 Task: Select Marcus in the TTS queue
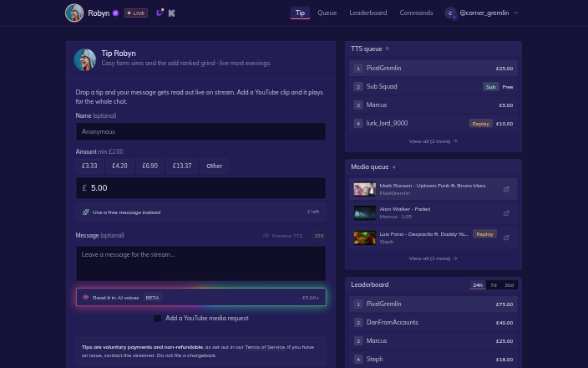(x=433, y=105)
